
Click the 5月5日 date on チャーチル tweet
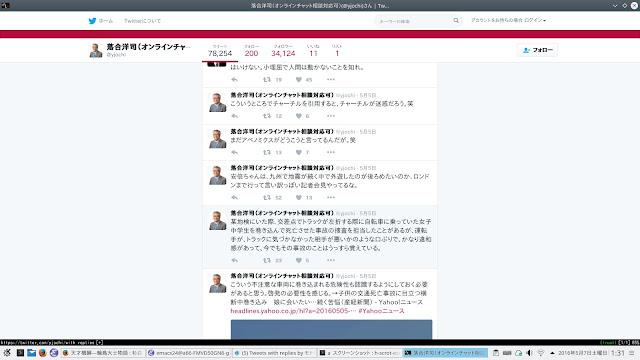click(x=368, y=95)
